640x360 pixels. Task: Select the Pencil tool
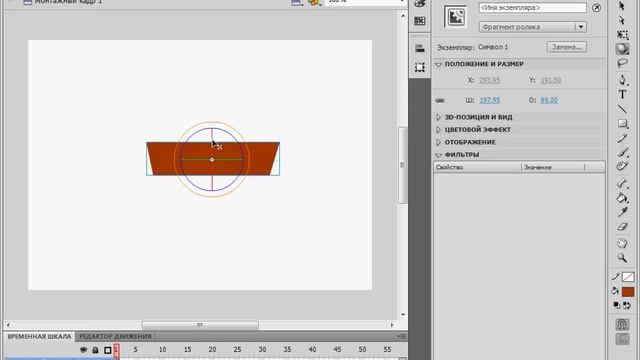(622, 138)
